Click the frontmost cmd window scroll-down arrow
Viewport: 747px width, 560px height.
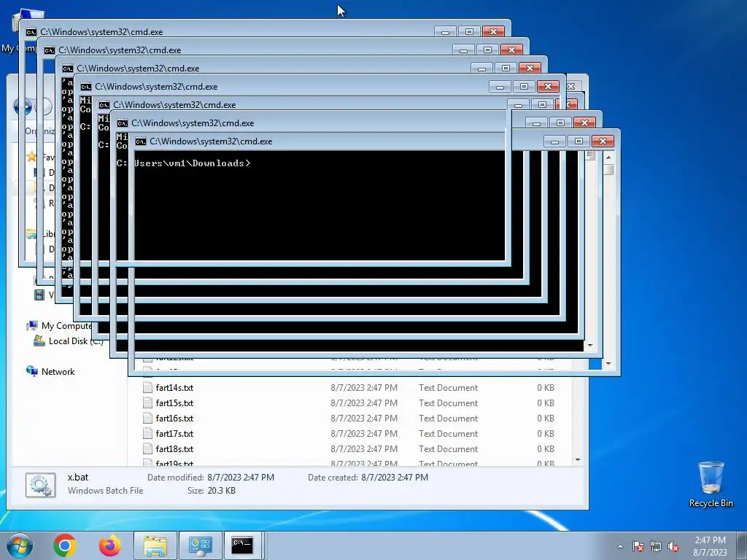click(608, 364)
